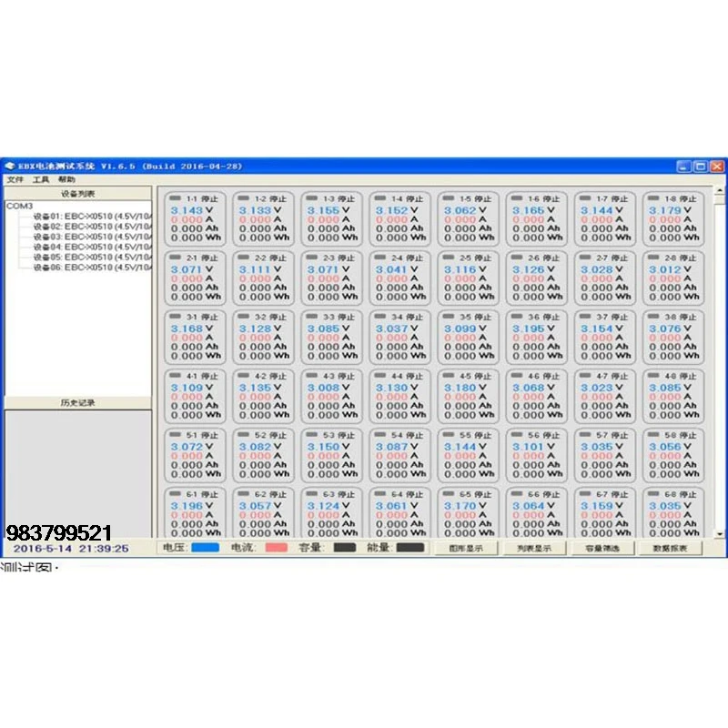Click the status indicator of channel 4-4
Screen dimensions: 728x728
pyautogui.click(x=380, y=375)
